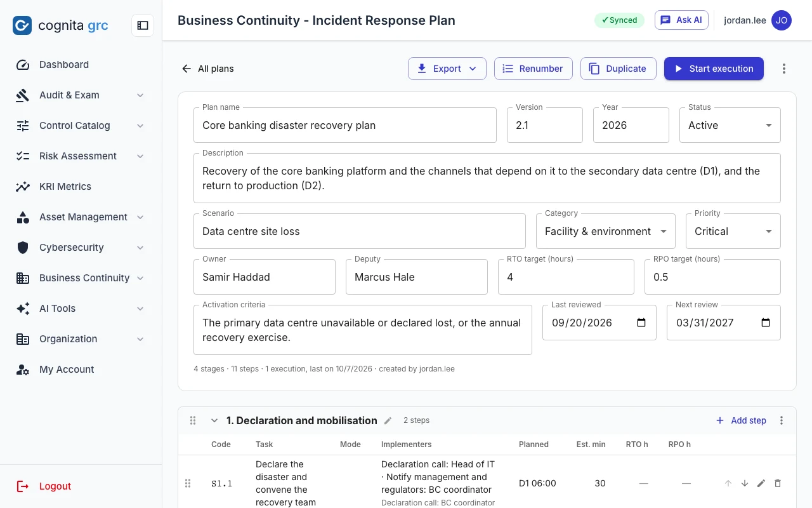Open the stage 1 kebab menu
The height and width of the screenshot is (508, 812).
[782, 420]
